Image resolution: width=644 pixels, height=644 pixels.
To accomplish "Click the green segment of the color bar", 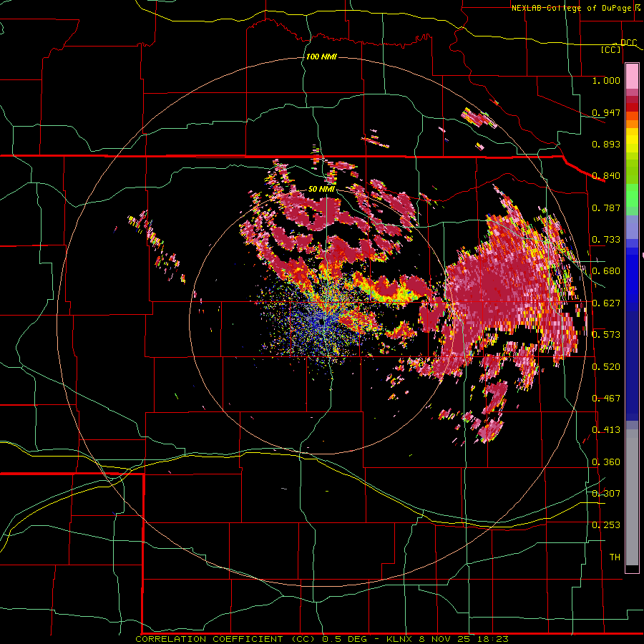I will (632, 195).
